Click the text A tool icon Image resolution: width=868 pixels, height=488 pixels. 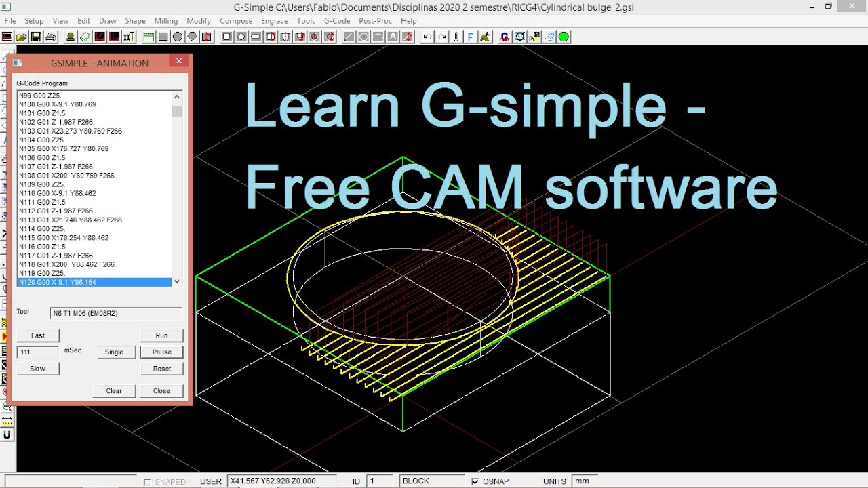(x=393, y=37)
